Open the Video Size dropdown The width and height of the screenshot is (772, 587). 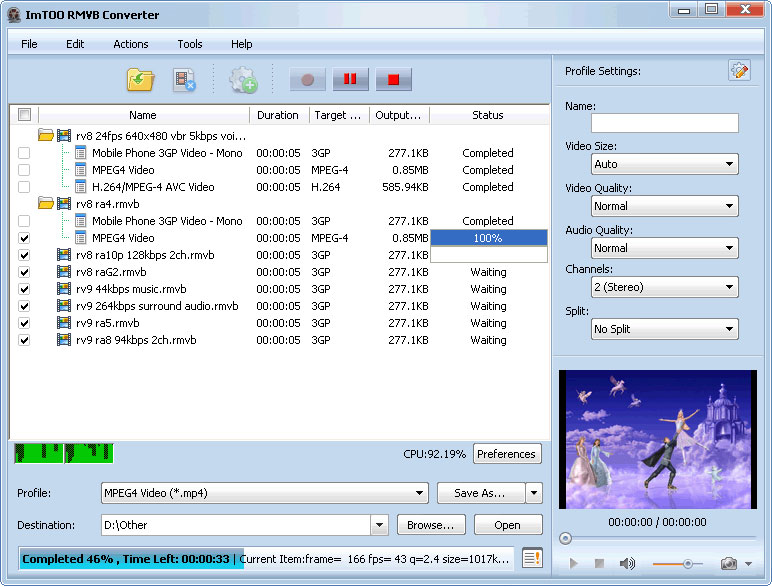(664, 164)
